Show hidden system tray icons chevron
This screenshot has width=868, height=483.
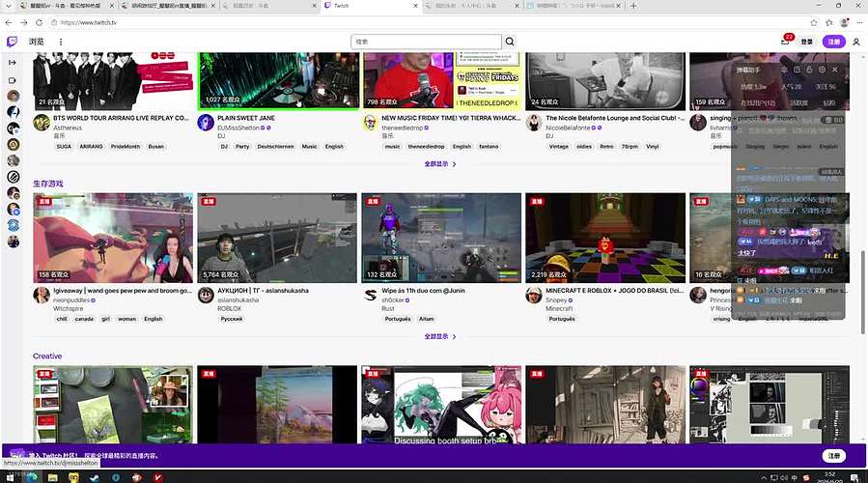(x=765, y=477)
